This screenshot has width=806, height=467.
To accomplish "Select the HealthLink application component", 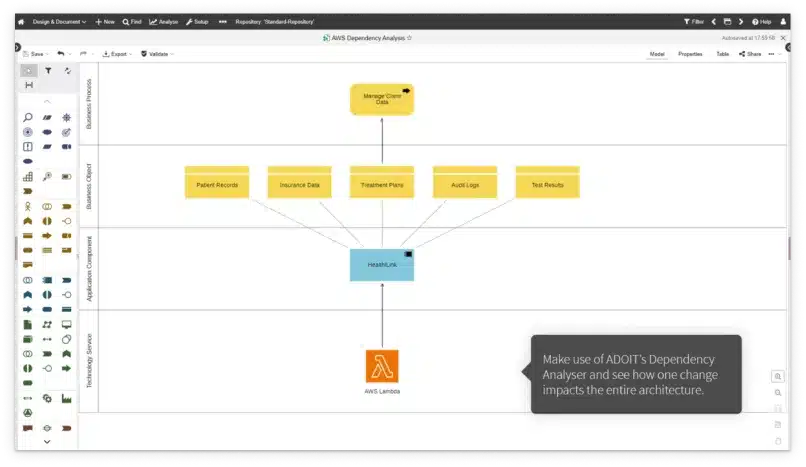I will point(382,265).
